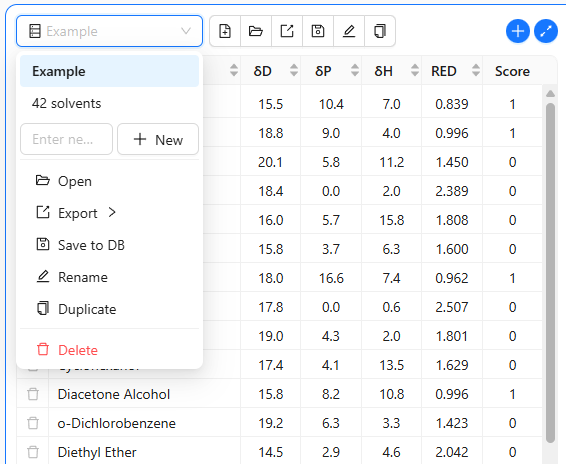Click the save to database toolbar icon
The height and width of the screenshot is (464, 566).
coord(318,31)
